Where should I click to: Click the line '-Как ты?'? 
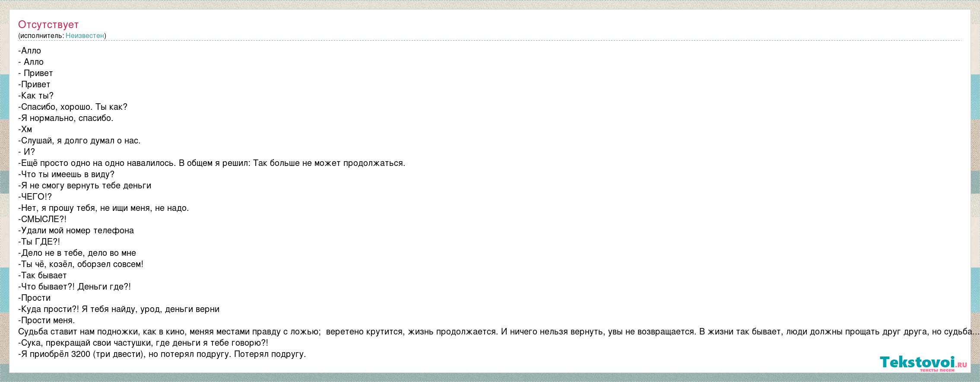click(x=36, y=95)
